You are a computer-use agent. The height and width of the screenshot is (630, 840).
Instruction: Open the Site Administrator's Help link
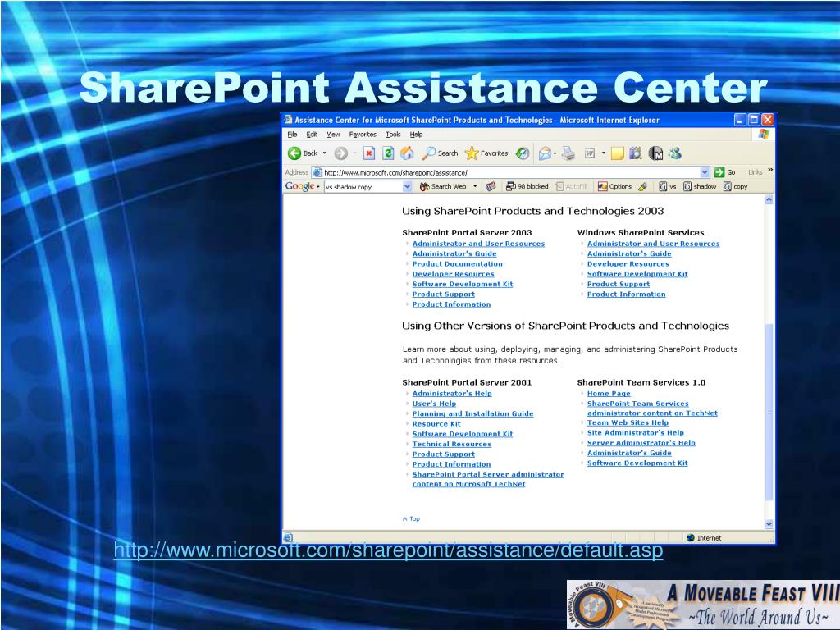coord(636,433)
